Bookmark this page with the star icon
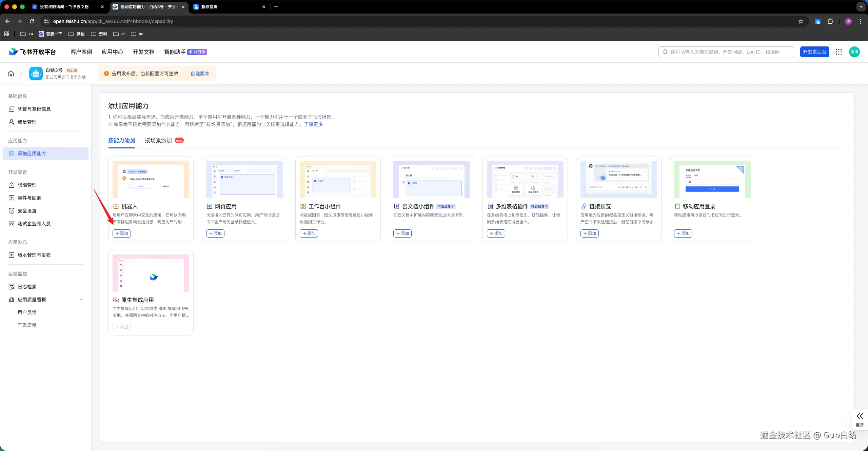The image size is (868, 451). [801, 21]
